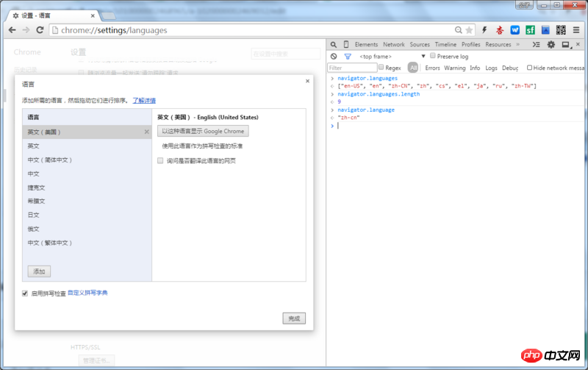The width and height of the screenshot is (588, 370).
Task: Click the 完成 button
Action: pyautogui.click(x=294, y=319)
